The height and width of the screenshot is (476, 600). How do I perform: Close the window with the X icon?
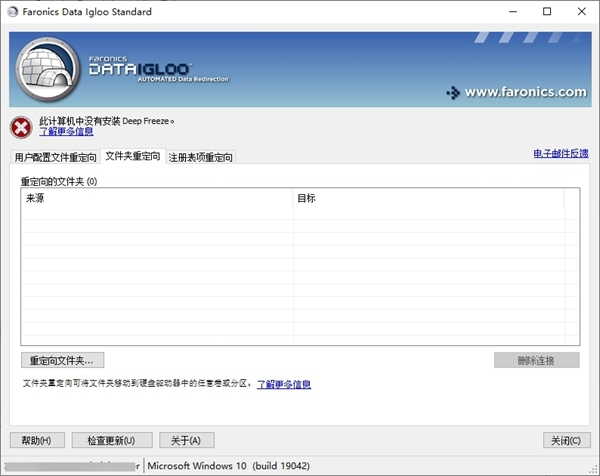[x=582, y=12]
